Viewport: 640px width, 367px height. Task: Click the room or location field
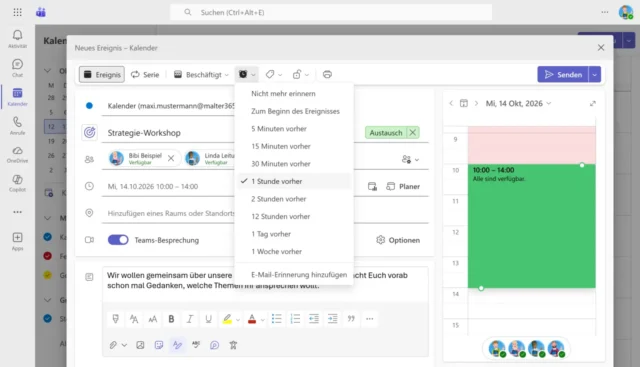point(171,213)
